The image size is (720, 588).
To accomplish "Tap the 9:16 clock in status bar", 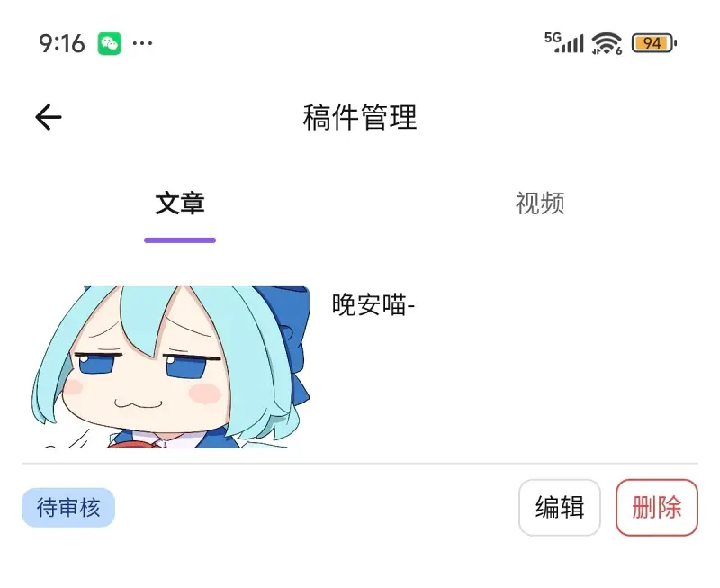I will point(61,43).
